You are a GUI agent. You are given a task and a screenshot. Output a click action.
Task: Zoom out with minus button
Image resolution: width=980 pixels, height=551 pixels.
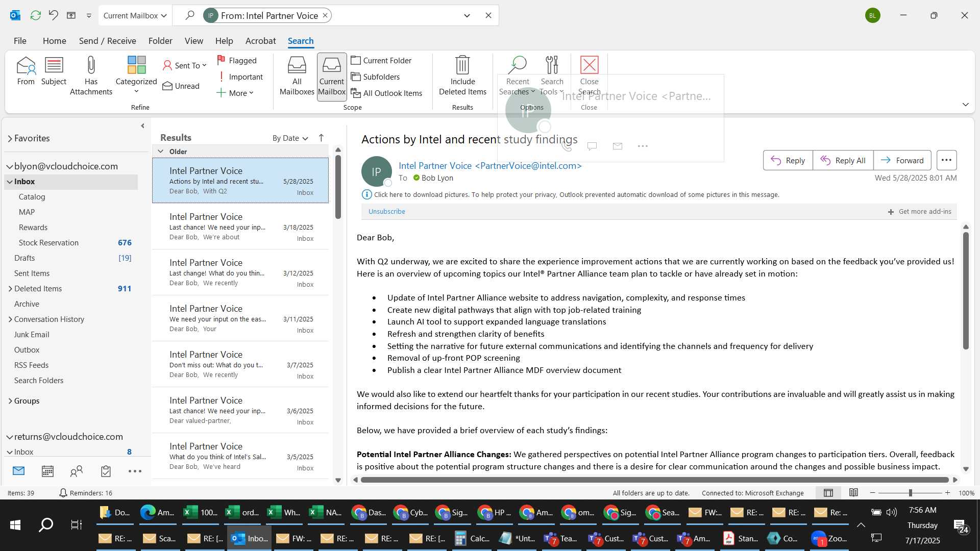(x=872, y=493)
